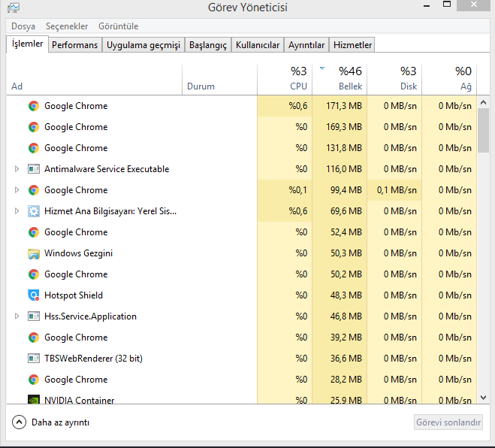
Task: Click the Chrome icon in the 99,4 MB row
Action: [34, 190]
